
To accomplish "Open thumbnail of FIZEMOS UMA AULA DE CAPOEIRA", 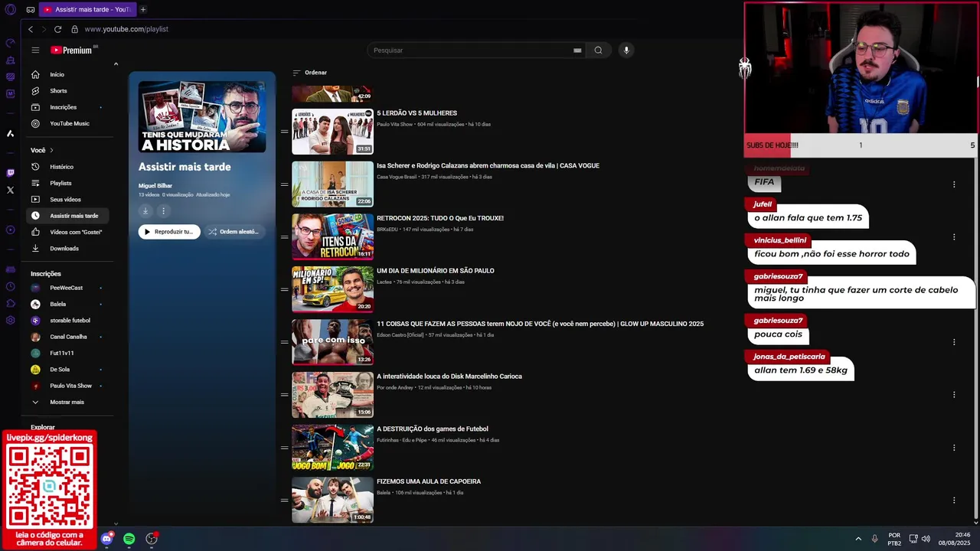I will [332, 500].
